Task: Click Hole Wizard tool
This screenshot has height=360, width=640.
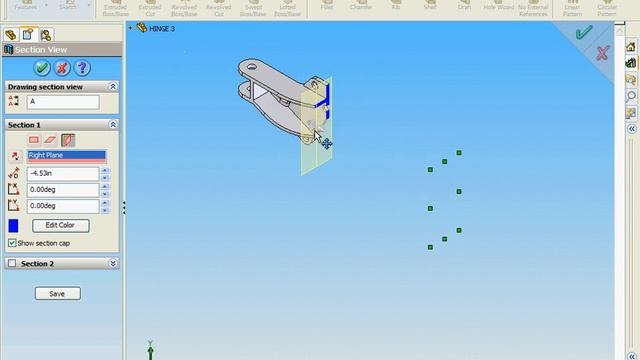Action: [x=499, y=6]
